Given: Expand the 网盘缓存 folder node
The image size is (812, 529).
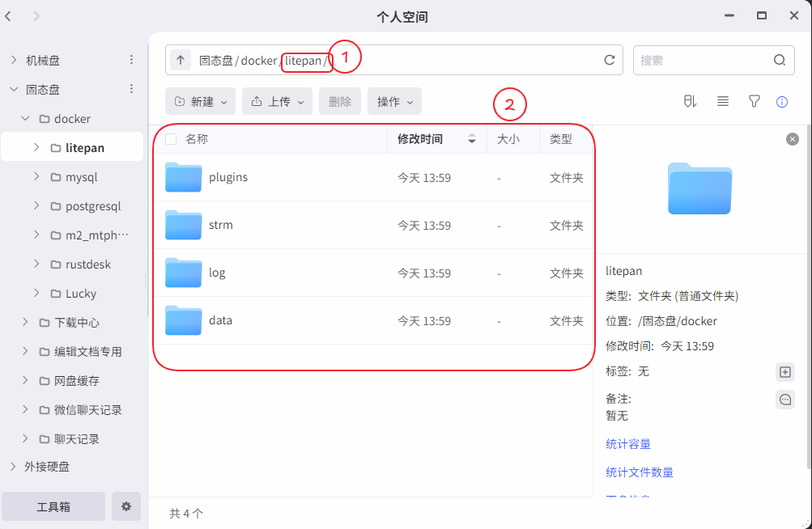Looking at the screenshot, I should tap(25, 380).
